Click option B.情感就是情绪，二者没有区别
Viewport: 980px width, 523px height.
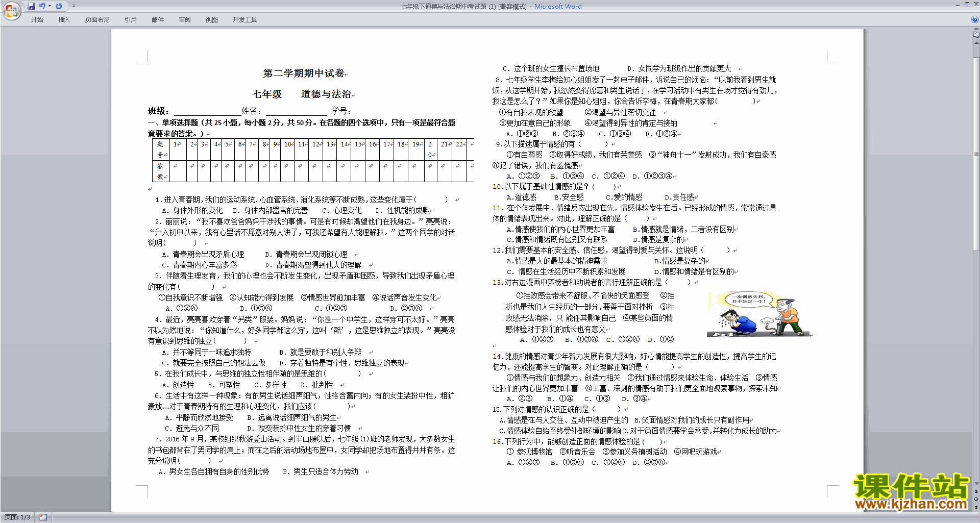[x=683, y=230]
